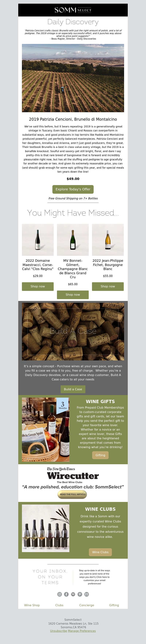Open the Wine Shop footer menu link

tap(32, 605)
